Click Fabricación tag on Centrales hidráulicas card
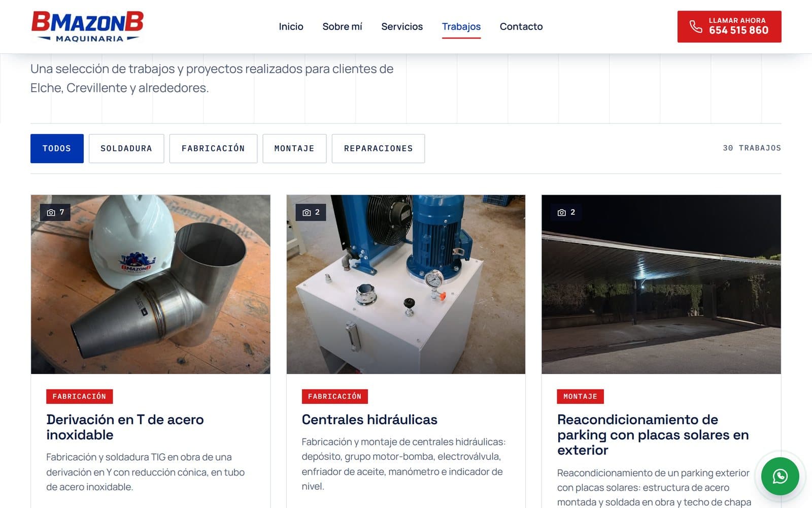This screenshot has width=812, height=508. 335,396
